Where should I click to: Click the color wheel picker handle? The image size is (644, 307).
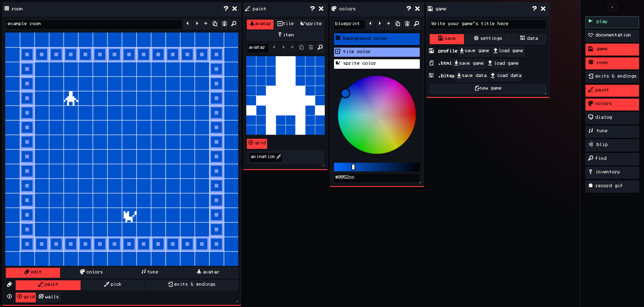click(345, 94)
